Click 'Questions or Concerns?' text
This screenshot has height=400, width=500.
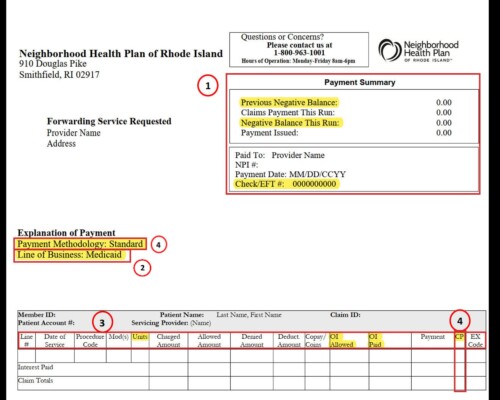click(x=282, y=37)
